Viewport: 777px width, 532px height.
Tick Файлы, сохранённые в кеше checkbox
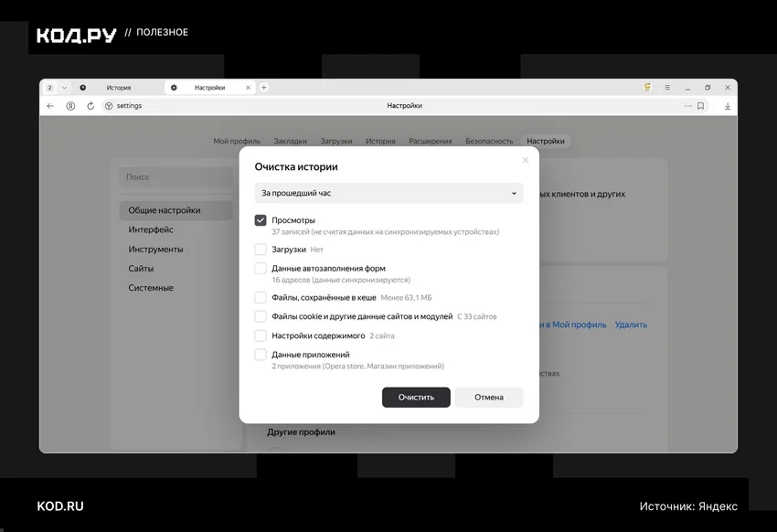[261, 297]
